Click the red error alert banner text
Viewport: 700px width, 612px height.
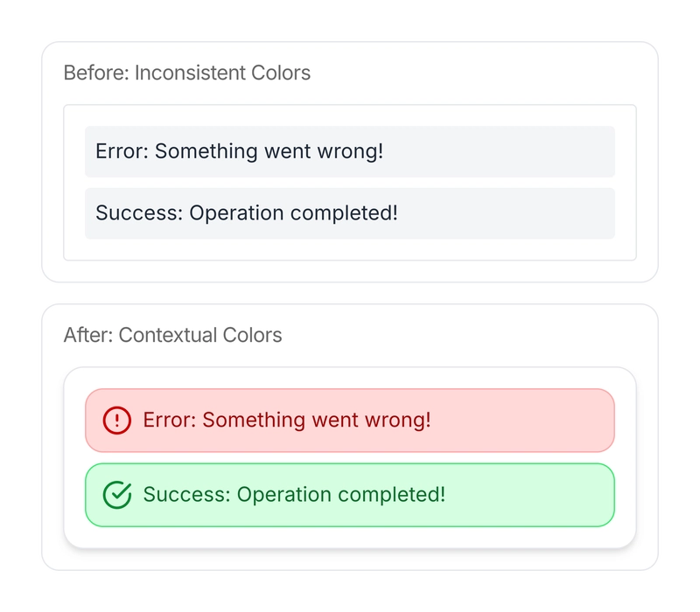(286, 421)
